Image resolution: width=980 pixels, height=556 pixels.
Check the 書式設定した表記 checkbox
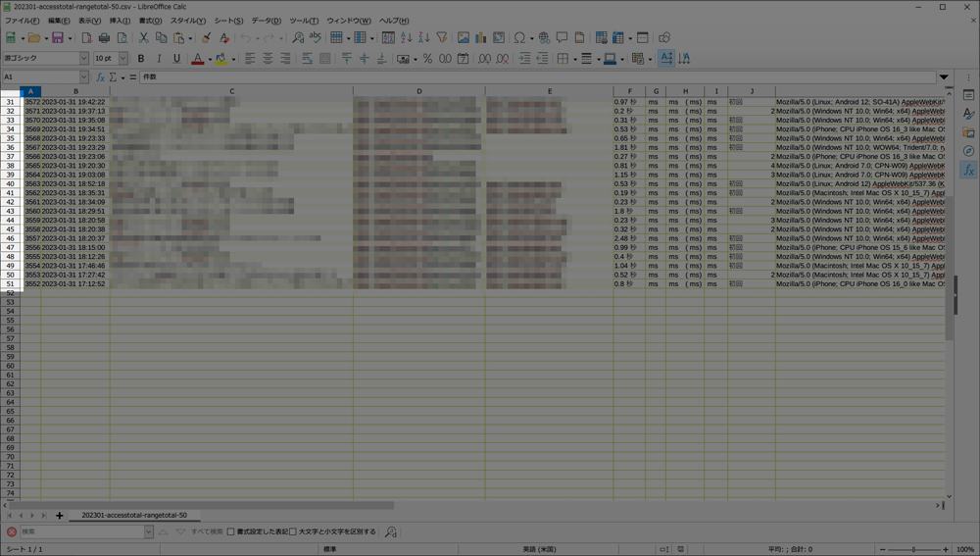(x=230, y=531)
